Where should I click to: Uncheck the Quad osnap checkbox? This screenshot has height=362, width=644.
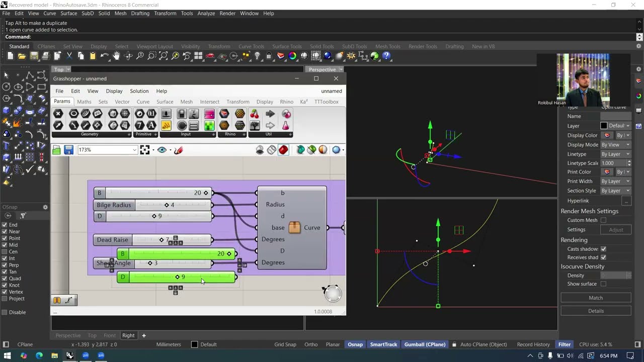coord(5,279)
